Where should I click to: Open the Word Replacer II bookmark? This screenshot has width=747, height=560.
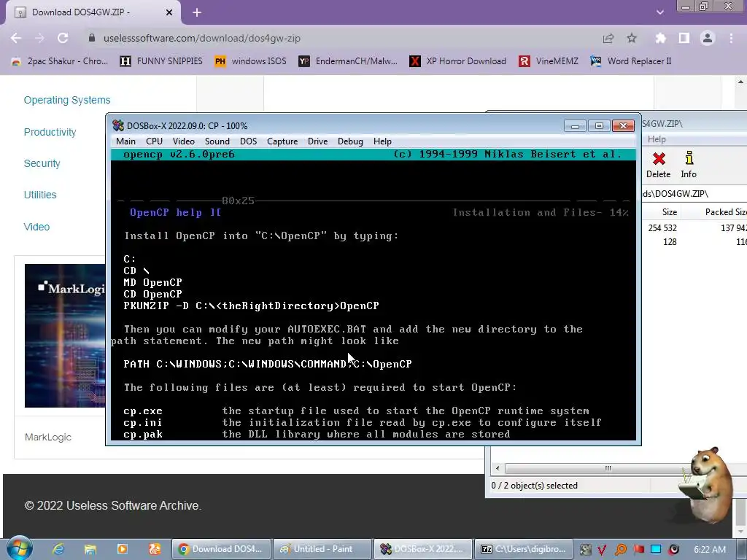631,61
